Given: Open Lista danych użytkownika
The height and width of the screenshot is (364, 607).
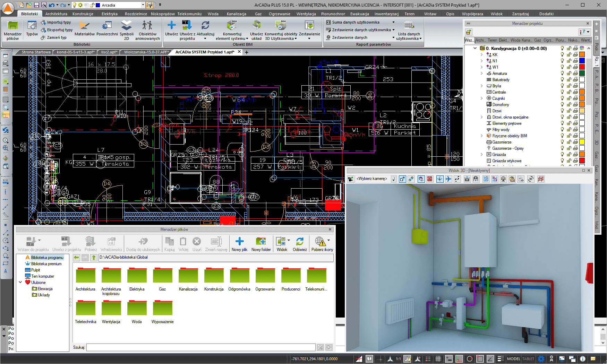Looking at the screenshot, I should click(x=409, y=30).
